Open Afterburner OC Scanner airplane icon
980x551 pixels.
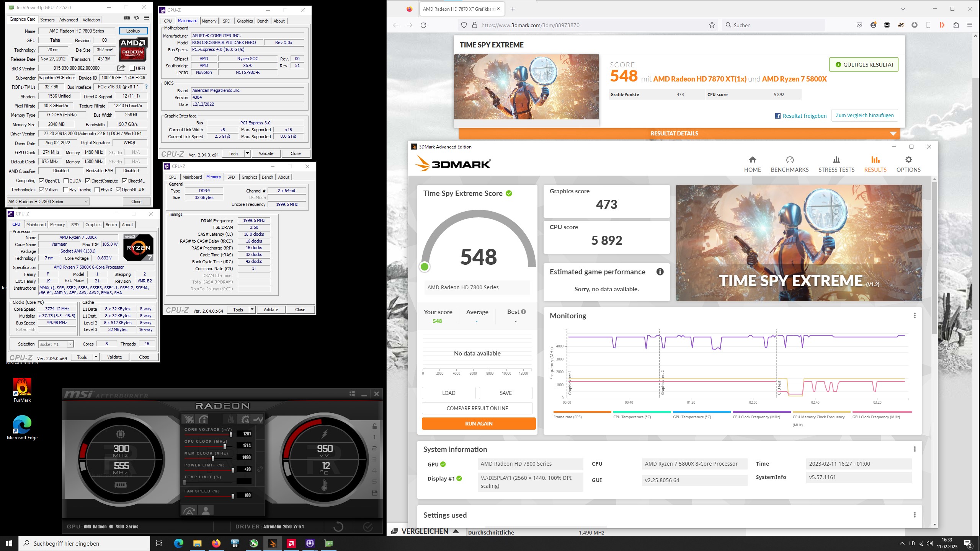189,419
